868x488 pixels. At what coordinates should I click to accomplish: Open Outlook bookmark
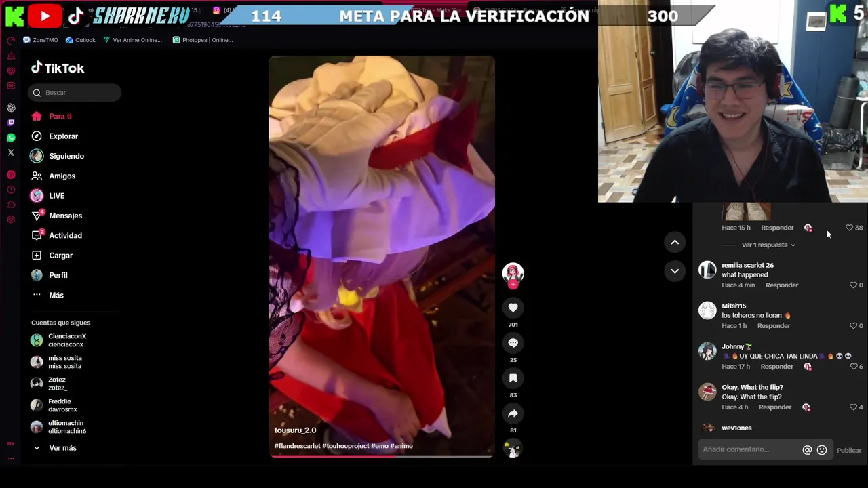[x=80, y=40]
